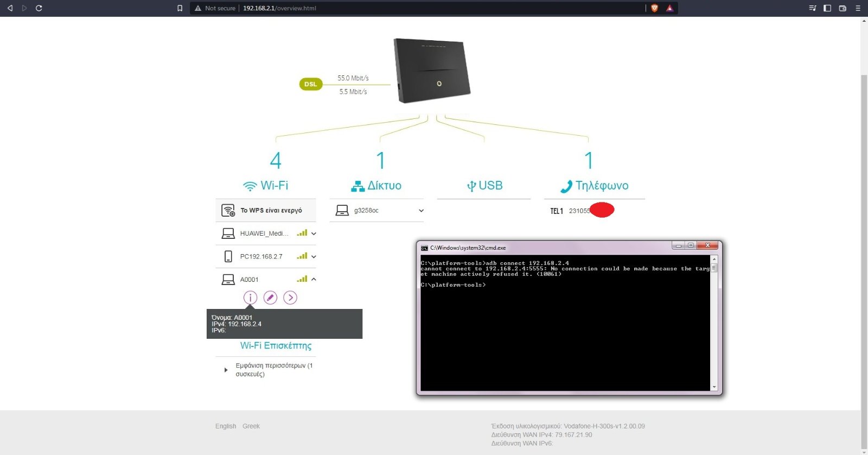Screen dimensions: 868x455
Task: Click the PC192.168.2.7 phone icon
Action: click(x=228, y=256)
